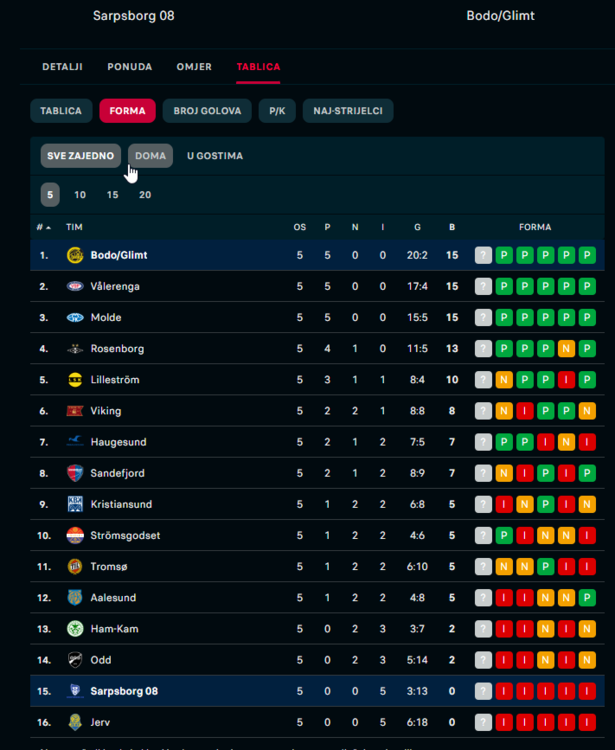
Task: Click the Vålerenga club crest icon
Action: pos(75,287)
